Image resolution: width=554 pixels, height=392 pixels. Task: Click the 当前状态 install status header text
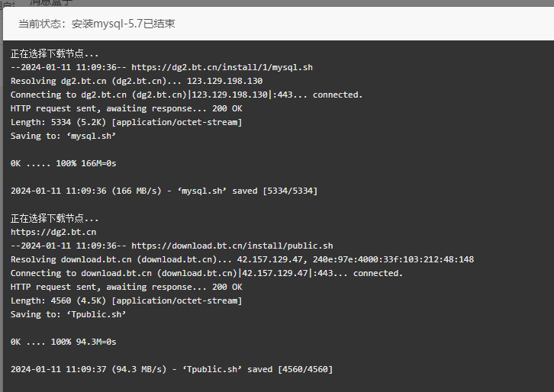pyautogui.click(x=96, y=24)
